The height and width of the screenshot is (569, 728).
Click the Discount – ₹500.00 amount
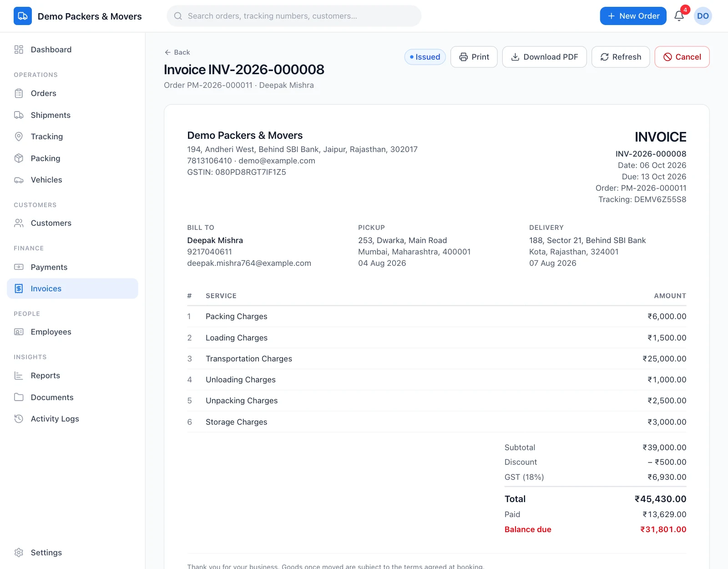coord(667,462)
